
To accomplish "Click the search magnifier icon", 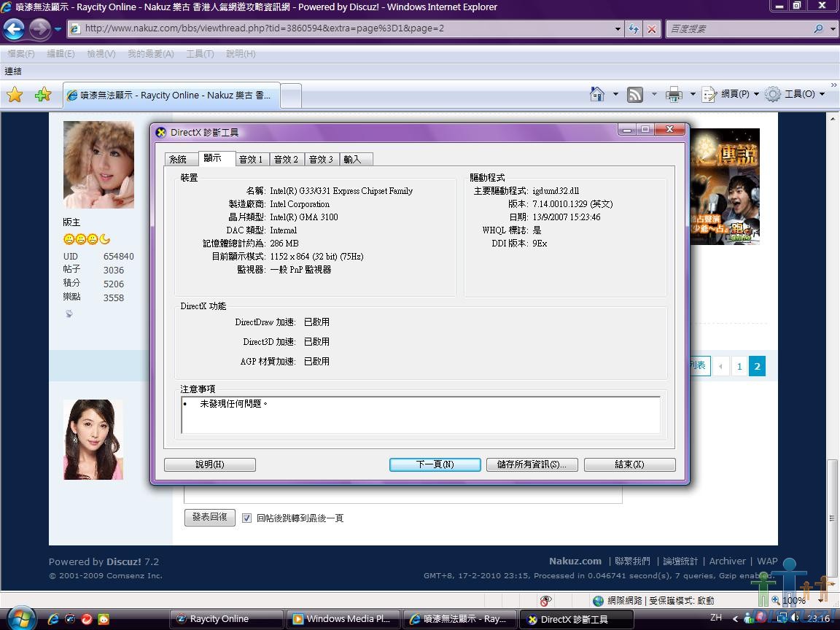I will 818,29.
